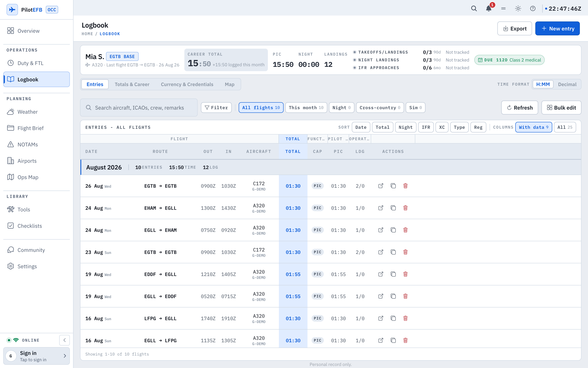This screenshot has height=368, width=588.
Task: Open the EGLL → LFPG flight entry
Action: (381, 340)
